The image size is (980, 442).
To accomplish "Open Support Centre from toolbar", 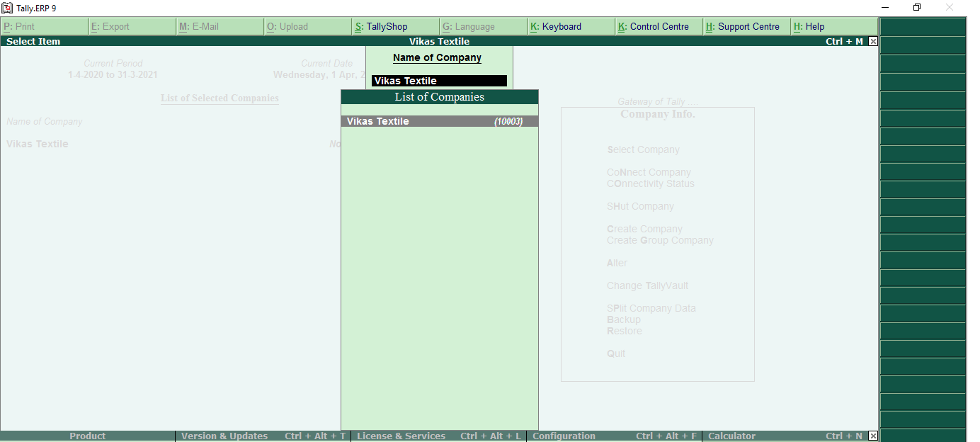I will pos(747,27).
